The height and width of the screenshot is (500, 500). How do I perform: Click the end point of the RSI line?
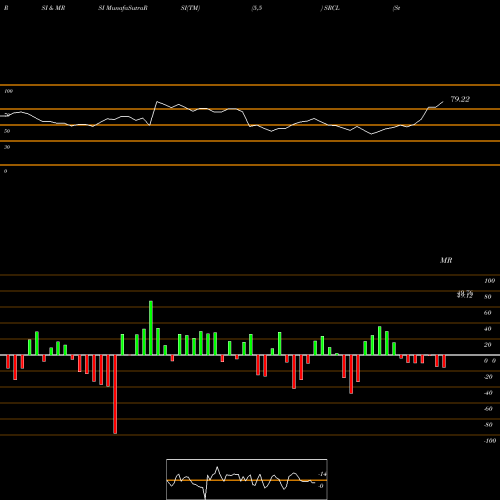click(x=443, y=102)
